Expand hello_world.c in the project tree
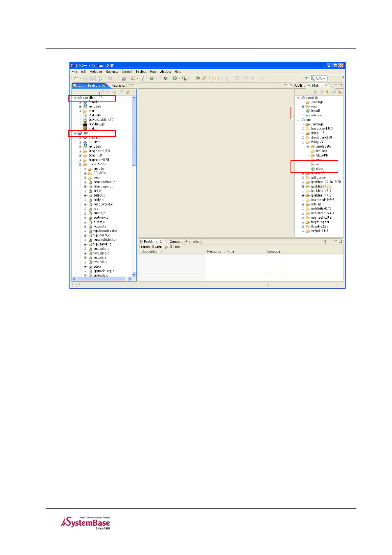Image resolution: width=392 pixels, height=555 pixels. (85, 204)
